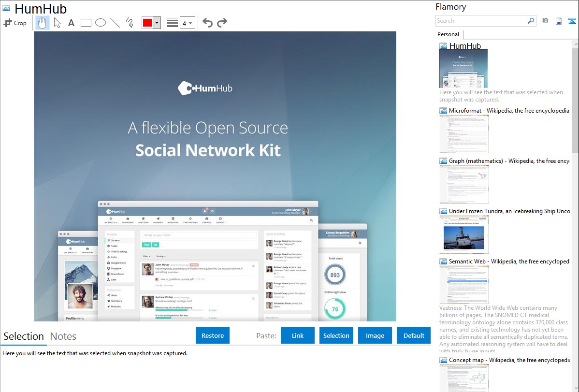This screenshot has width=579, height=392.
Task: Choose the Text annotation tool
Action: point(71,23)
